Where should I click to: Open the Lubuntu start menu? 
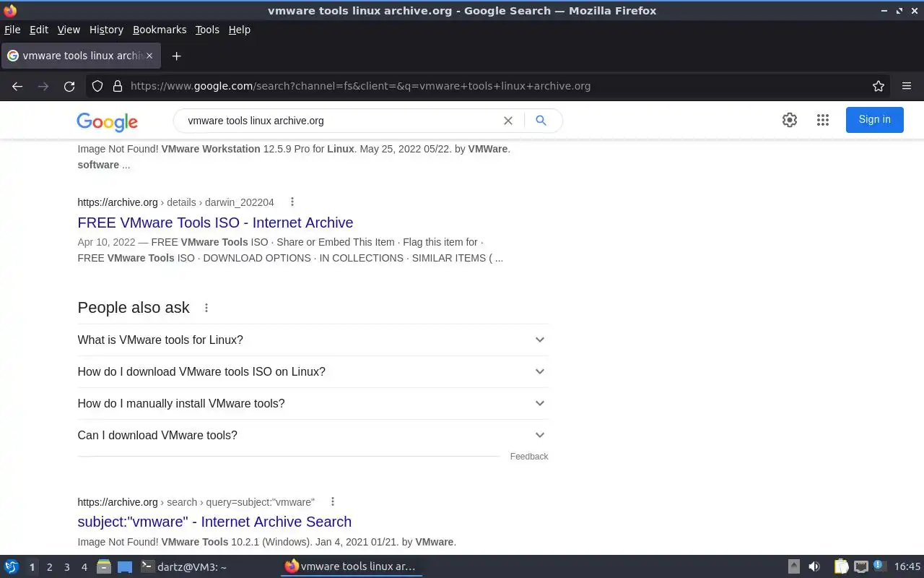[12, 567]
